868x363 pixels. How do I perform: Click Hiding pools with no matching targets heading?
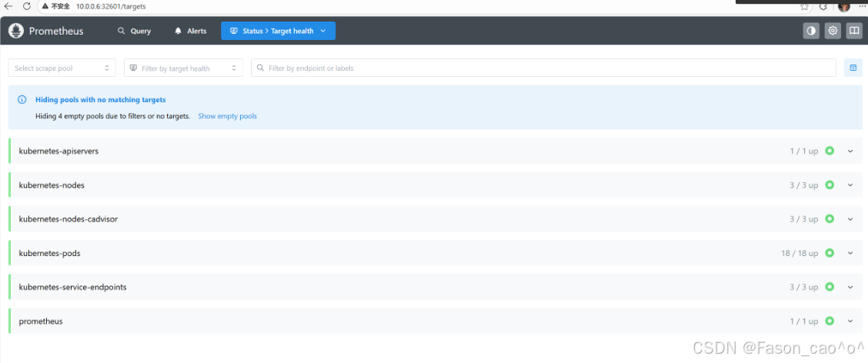click(101, 100)
